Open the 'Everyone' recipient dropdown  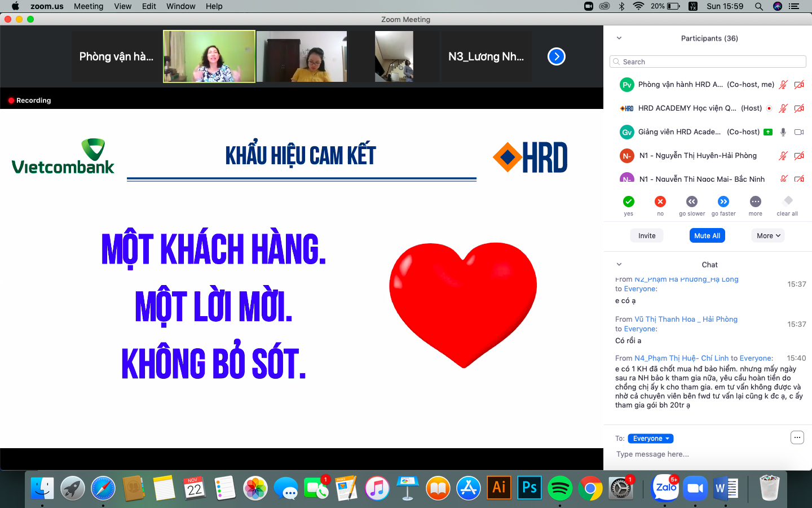650,439
